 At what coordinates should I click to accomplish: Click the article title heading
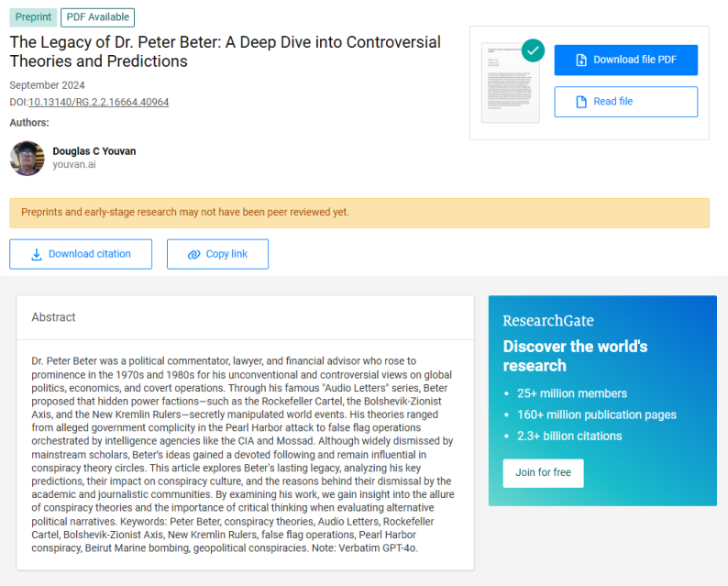[x=225, y=51]
